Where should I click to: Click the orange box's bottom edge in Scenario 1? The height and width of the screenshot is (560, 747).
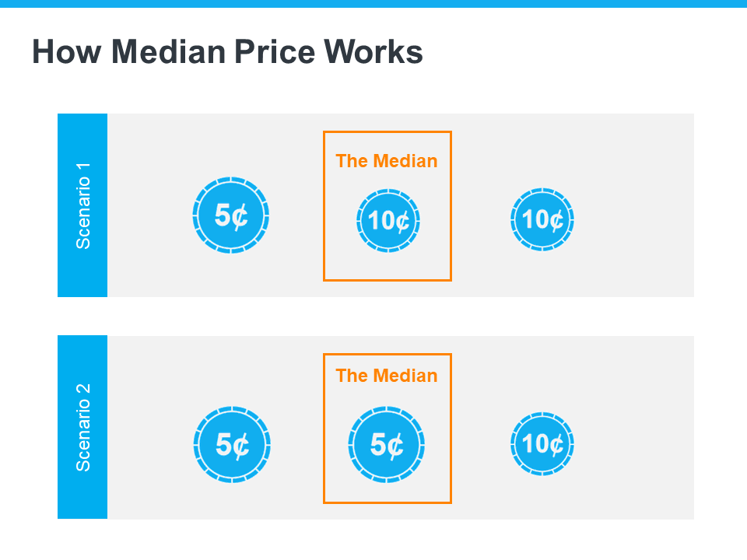[x=388, y=280]
